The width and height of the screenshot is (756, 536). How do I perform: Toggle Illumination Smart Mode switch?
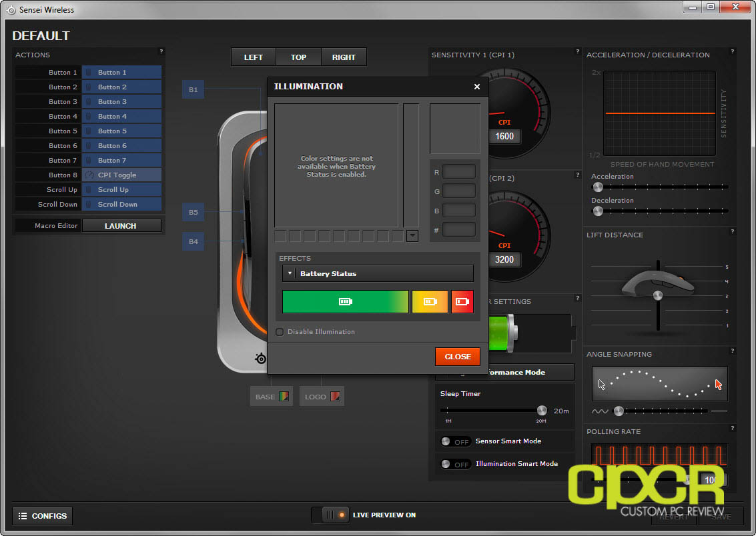point(455,464)
